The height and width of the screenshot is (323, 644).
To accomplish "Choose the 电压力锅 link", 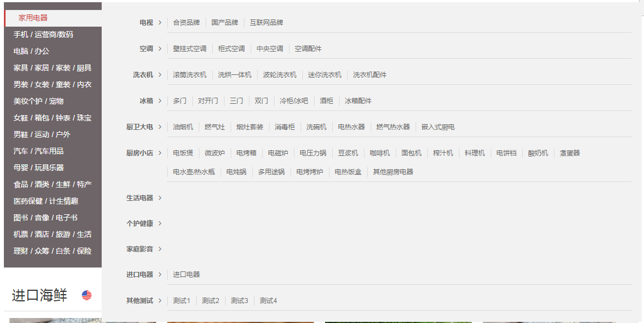I will [313, 153].
